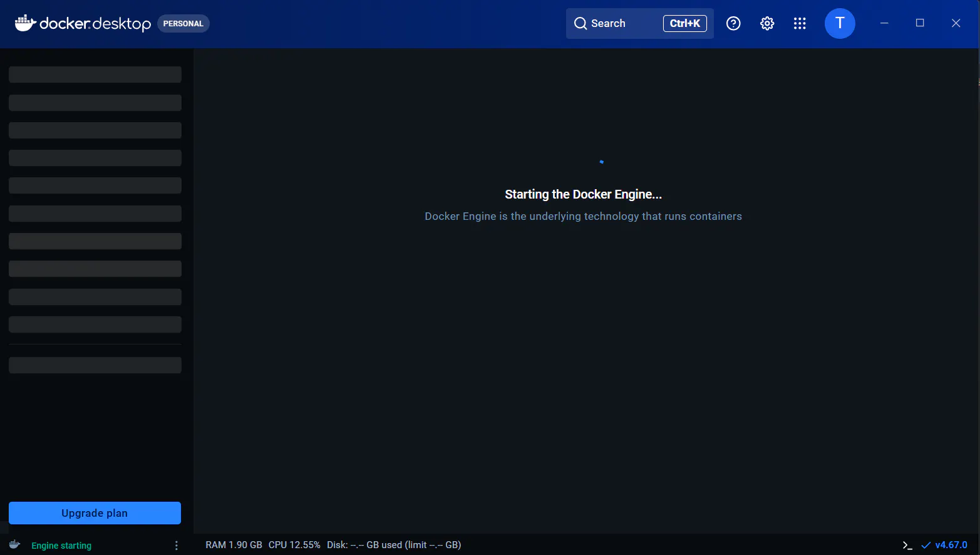Screen dimensions: 980x555
Task: Click the v4.67.0 version link
Action: 951,545
